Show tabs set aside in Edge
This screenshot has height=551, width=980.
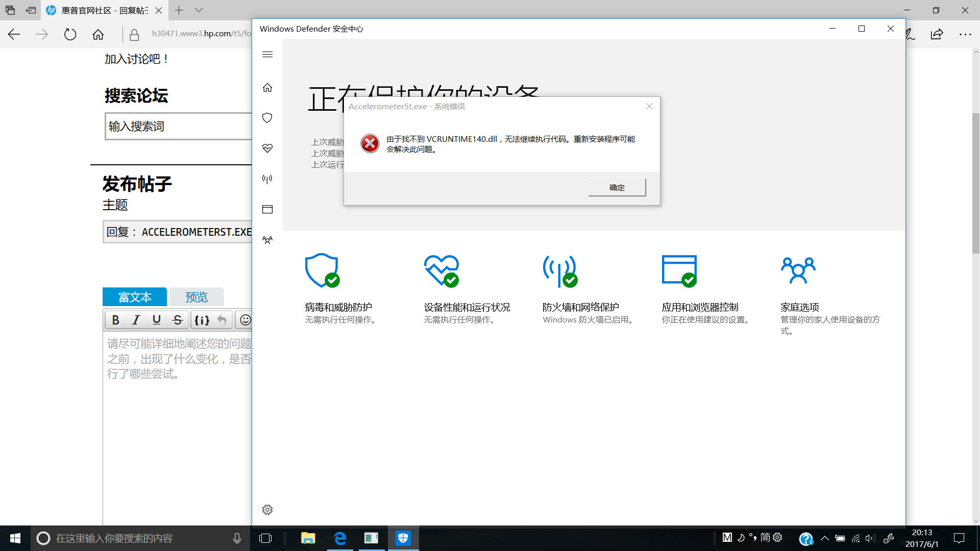click(x=10, y=10)
